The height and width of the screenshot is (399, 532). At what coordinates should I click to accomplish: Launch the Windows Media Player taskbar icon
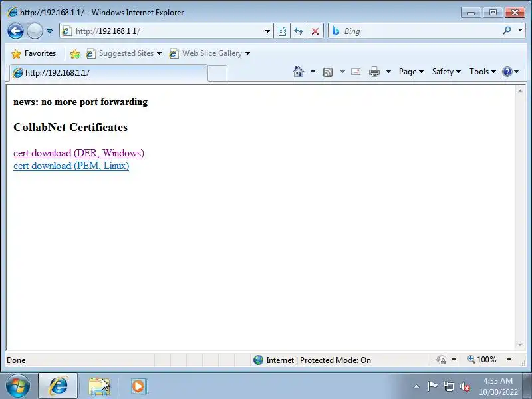click(138, 386)
